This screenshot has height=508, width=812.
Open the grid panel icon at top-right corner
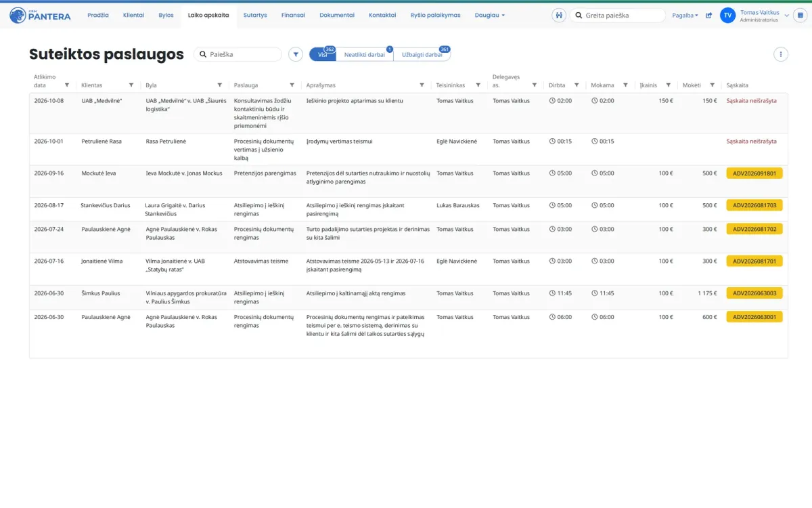(x=800, y=15)
